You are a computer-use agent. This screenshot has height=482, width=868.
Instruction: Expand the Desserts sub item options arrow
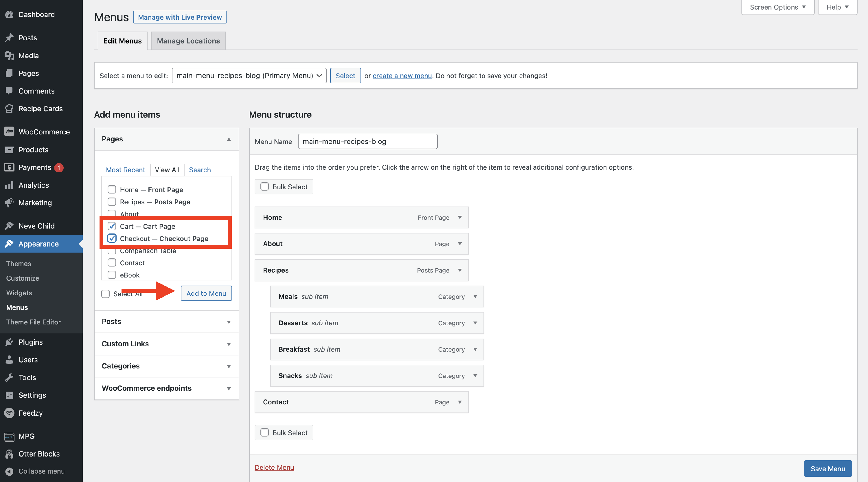click(x=475, y=323)
